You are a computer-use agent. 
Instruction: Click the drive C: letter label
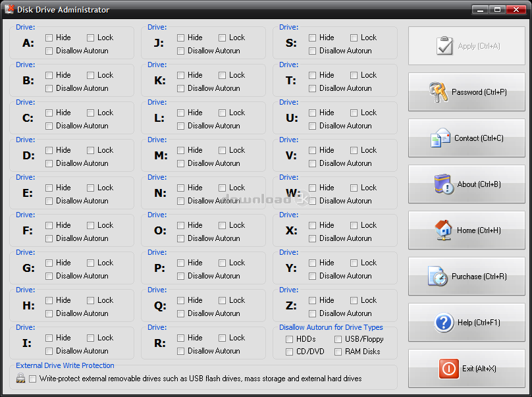click(x=28, y=118)
